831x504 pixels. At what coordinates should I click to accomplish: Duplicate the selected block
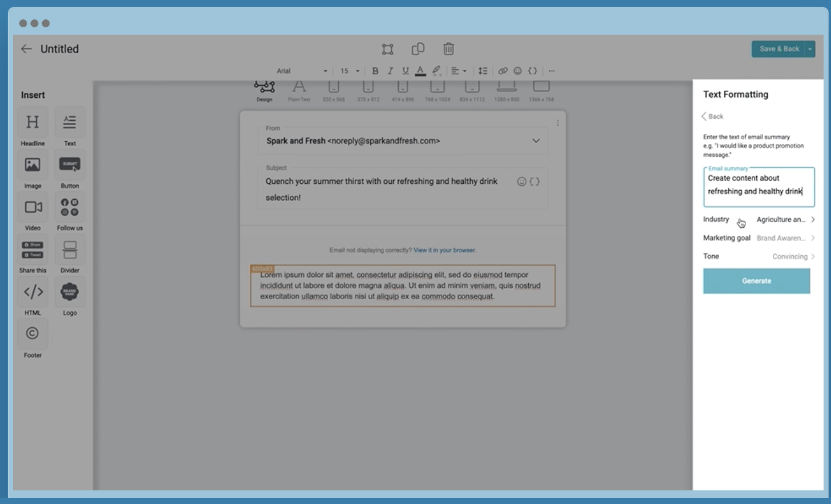point(418,49)
